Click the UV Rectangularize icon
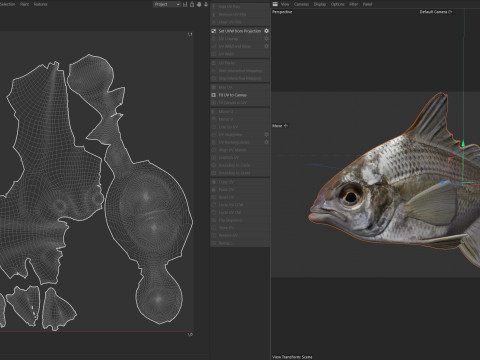 [x=214, y=142]
